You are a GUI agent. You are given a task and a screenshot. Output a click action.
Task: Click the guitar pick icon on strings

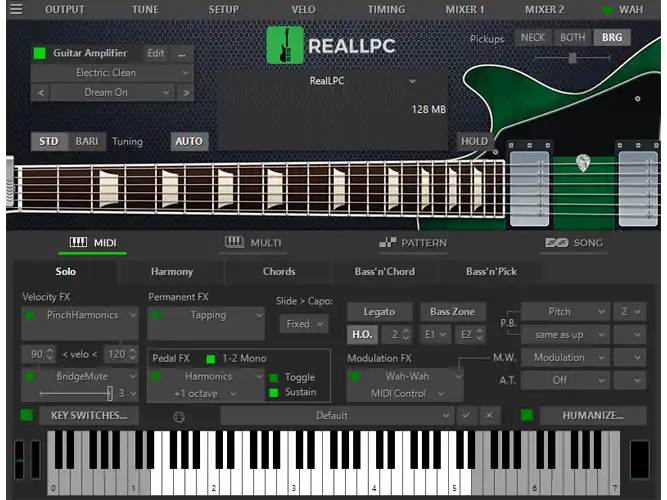coord(583,163)
